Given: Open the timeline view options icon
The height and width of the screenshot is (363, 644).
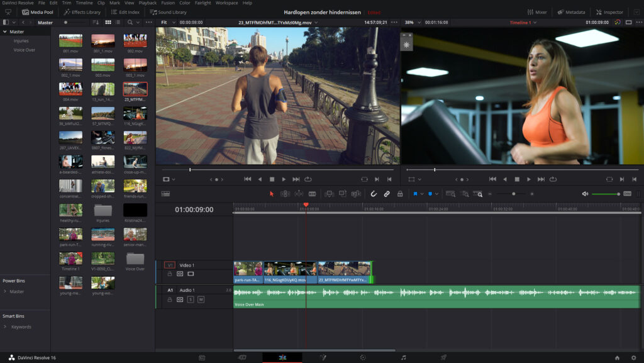Looking at the screenshot, I should 165,194.
